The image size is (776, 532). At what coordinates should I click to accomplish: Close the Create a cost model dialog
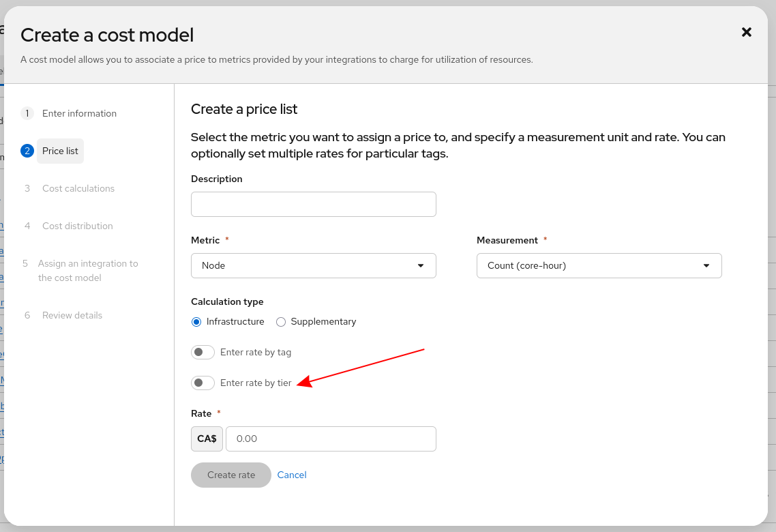pyautogui.click(x=746, y=32)
